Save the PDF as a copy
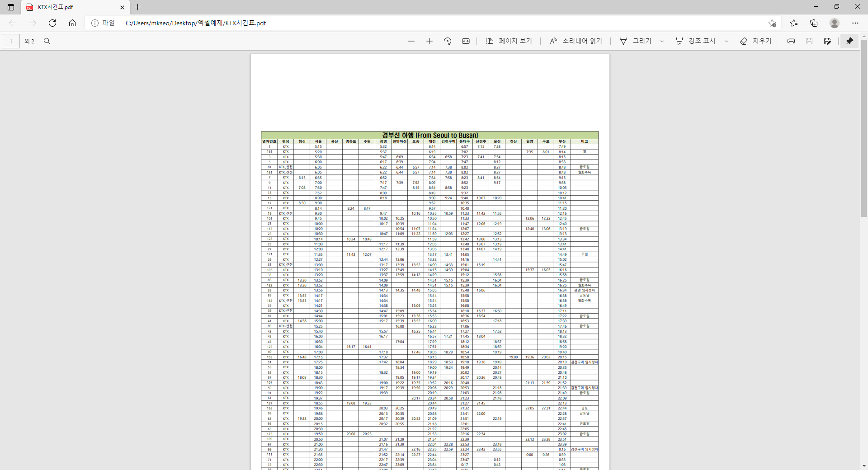The height and width of the screenshot is (470, 868). [x=827, y=41]
